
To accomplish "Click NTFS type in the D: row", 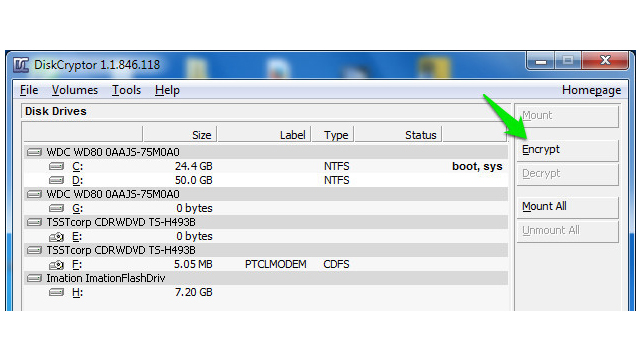I will tap(337, 180).
